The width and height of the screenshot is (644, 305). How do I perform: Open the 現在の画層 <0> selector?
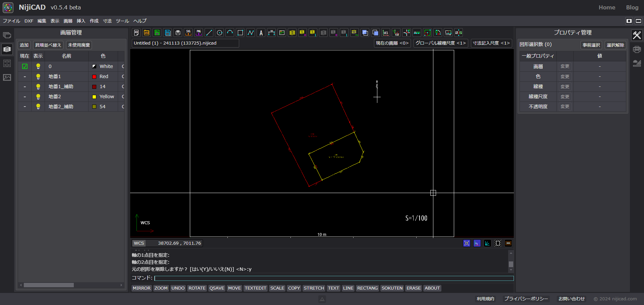[x=392, y=43]
